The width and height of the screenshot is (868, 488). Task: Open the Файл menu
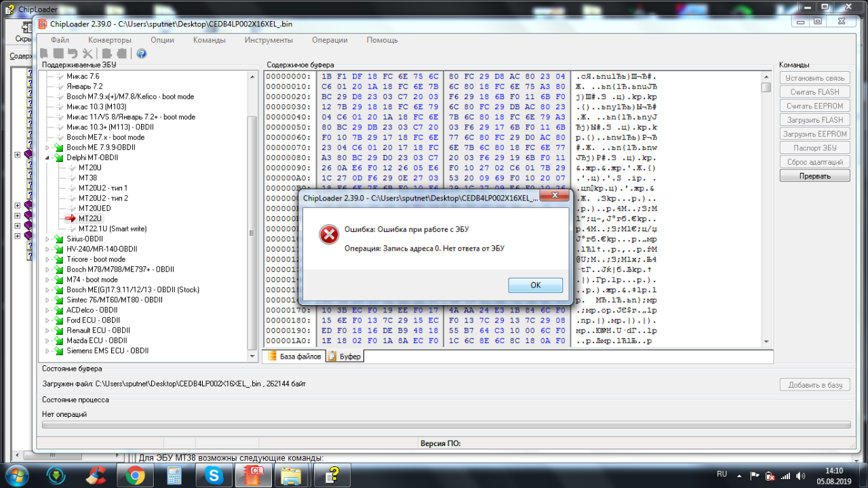coord(60,40)
